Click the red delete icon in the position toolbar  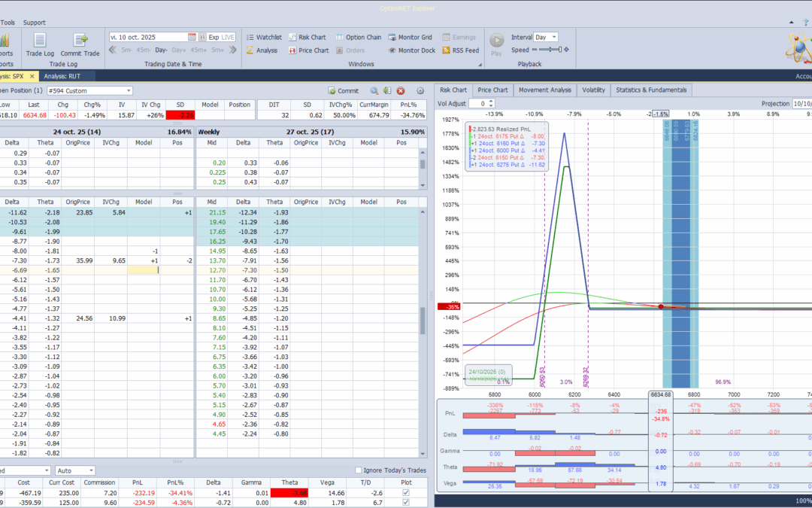400,91
